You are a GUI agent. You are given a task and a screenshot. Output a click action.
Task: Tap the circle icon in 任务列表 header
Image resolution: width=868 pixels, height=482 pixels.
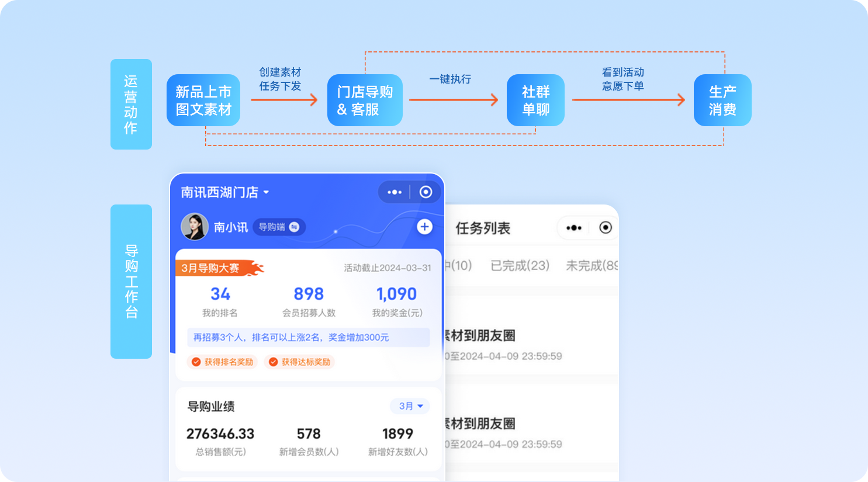(606, 227)
